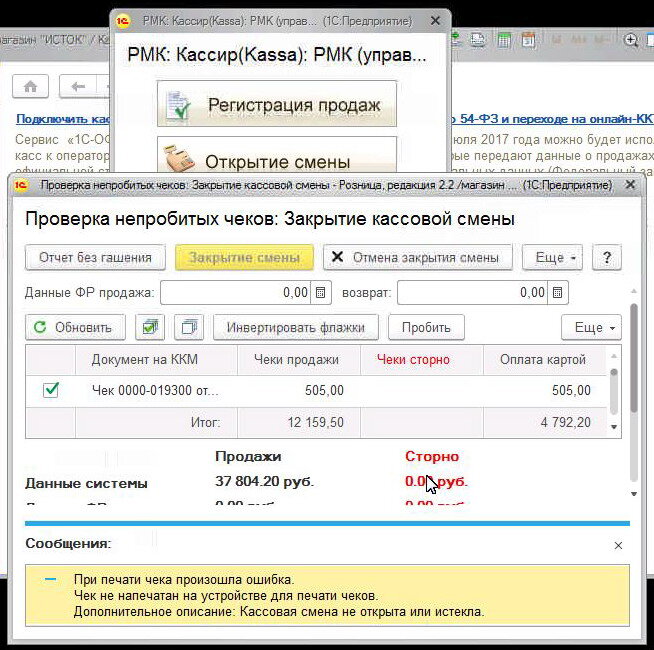Click the yellow Закрытие смены button
Viewport: 654px width, 650px height.
(244, 257)
